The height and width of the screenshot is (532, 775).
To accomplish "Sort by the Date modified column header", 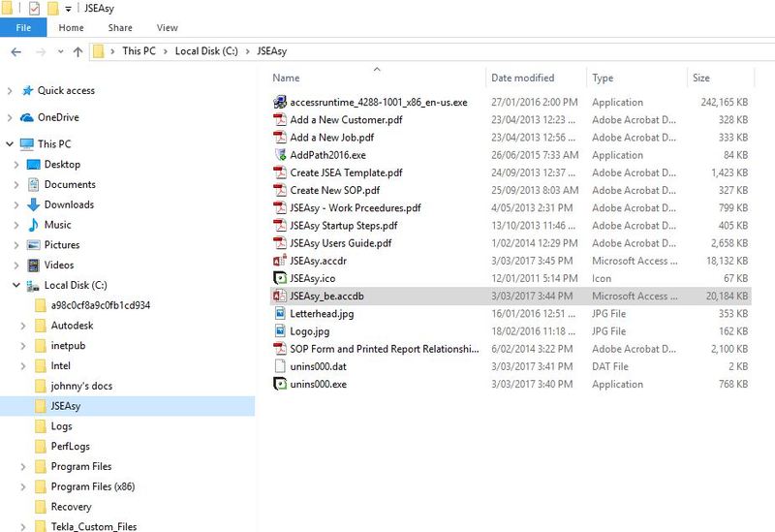I will (x=538, y=78).
